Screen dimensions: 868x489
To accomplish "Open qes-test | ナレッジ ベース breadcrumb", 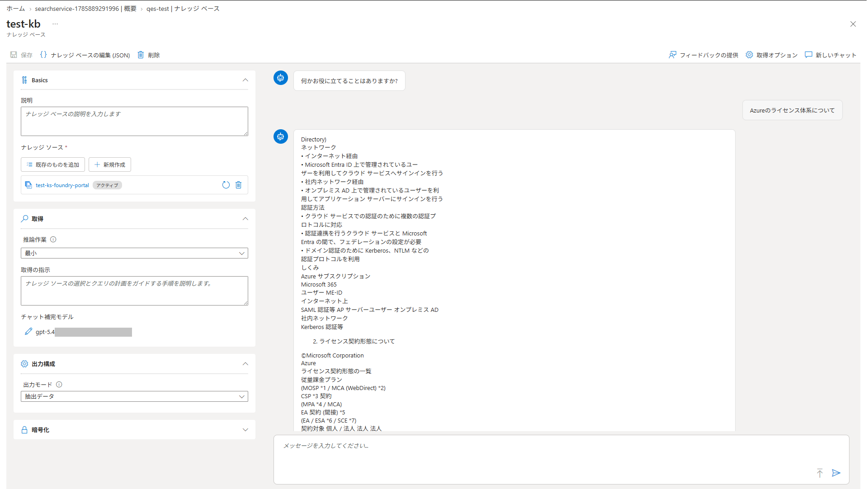I will coord(183,9).
